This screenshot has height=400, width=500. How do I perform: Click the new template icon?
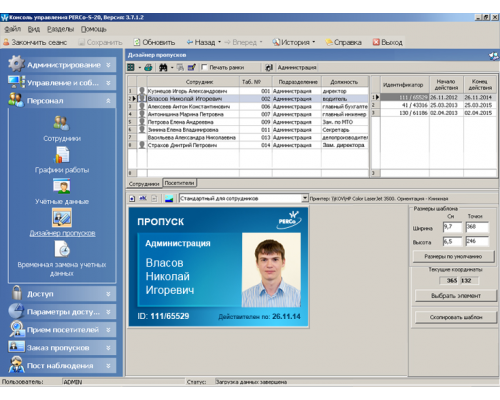(x=132, y=199)
